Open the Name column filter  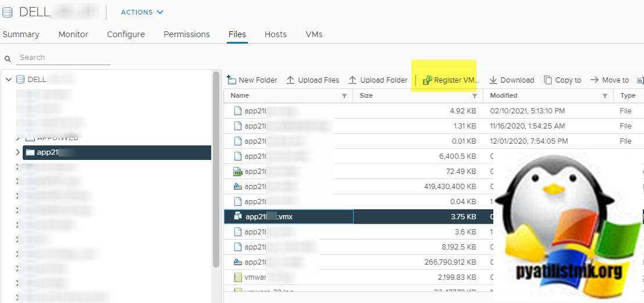344,96
